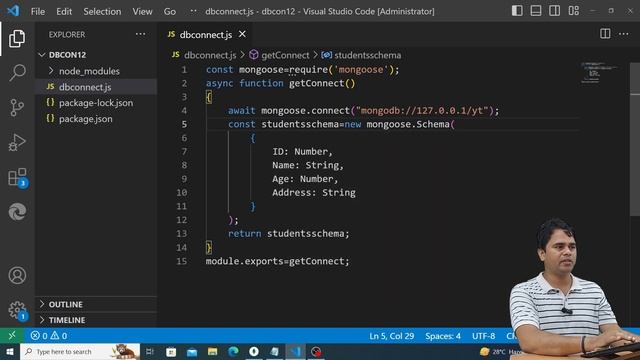This screenshot has width=640, height=360.
Task: Click the 'mongoose' string on line 1
Action: [x=361, y=70]
